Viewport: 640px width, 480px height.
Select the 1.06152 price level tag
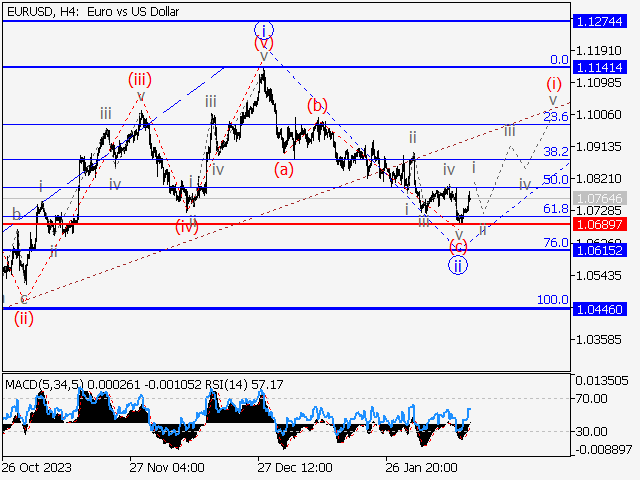click(600, 249)
